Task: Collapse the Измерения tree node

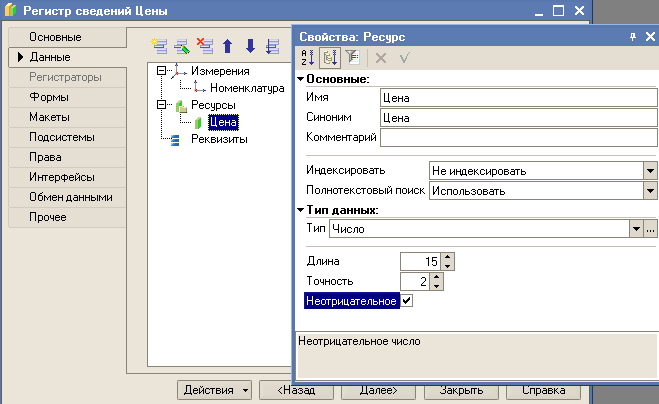Action: [161, 71]
